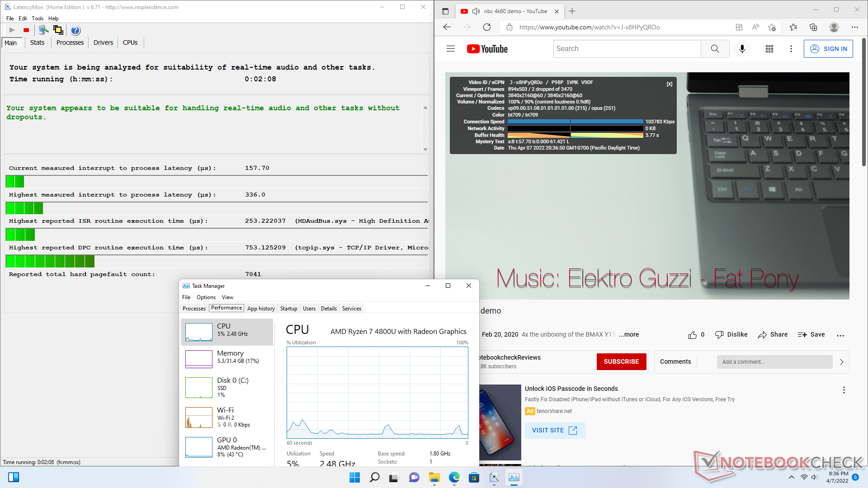This screenshot has width=868, height=488.
Task: Open Edge read aloud icon in address bar
Action: pyautogui.click(x=755, y=27)
